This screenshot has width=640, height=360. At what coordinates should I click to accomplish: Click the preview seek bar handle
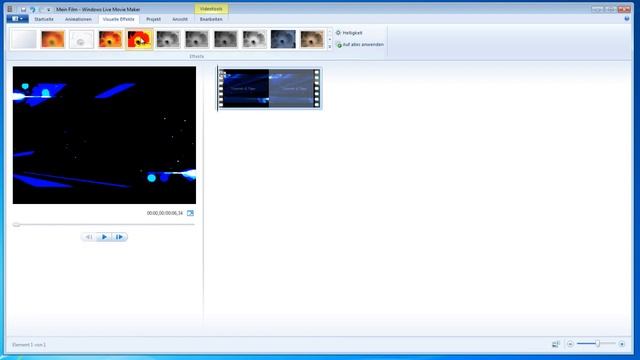16,224
